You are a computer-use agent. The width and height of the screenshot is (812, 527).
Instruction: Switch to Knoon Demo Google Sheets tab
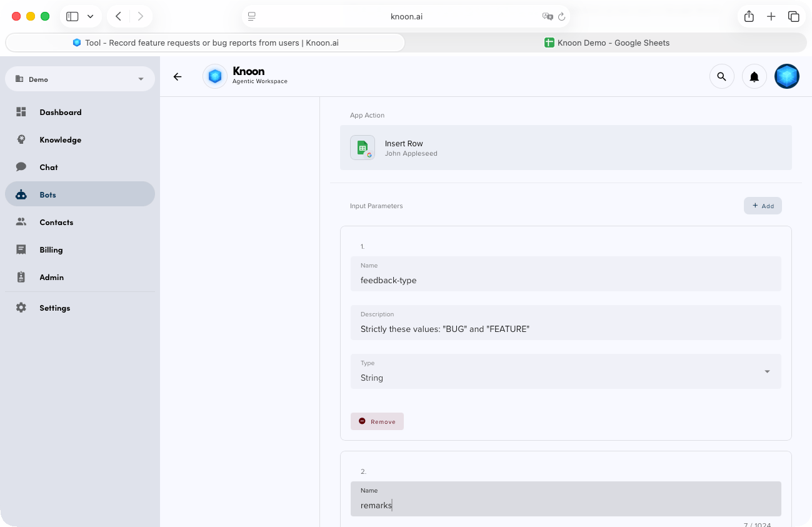coord(606,43)
